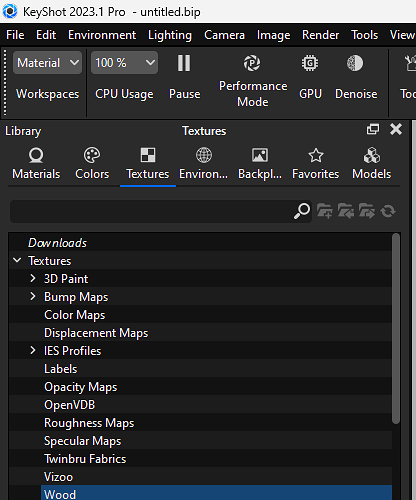
Task: Click the search magnifier icon
Action: (302, 211)
